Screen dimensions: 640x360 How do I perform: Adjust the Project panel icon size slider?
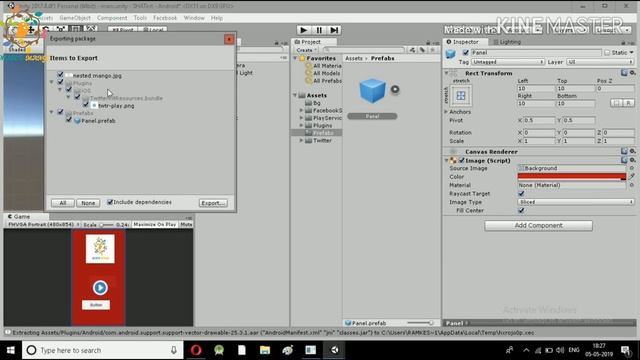[420, 323]
